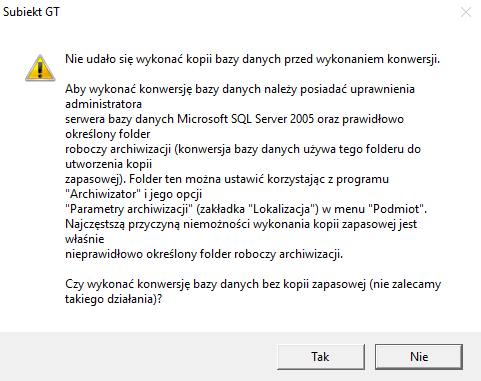
Task: Click the short line "określony folder"
Action: click(x=108, y=134)
